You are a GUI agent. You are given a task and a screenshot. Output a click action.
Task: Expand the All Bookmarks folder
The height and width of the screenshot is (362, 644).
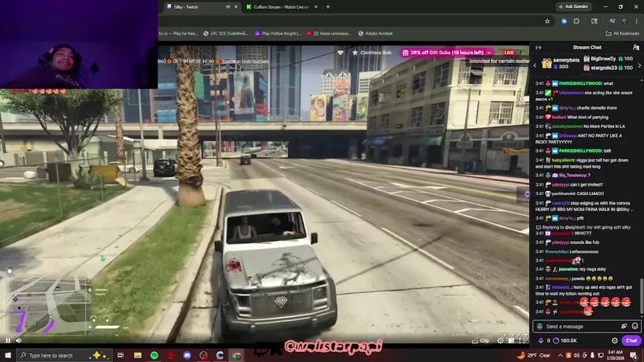[x=622, y=33]
